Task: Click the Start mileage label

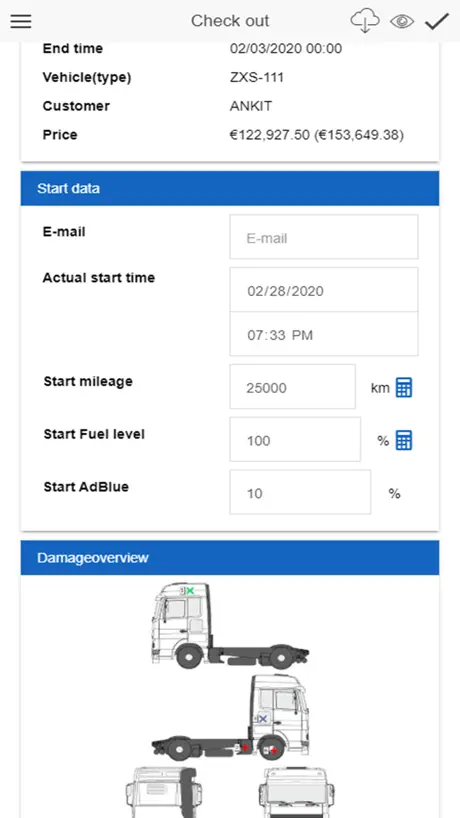Action: [x=88, y=381]
